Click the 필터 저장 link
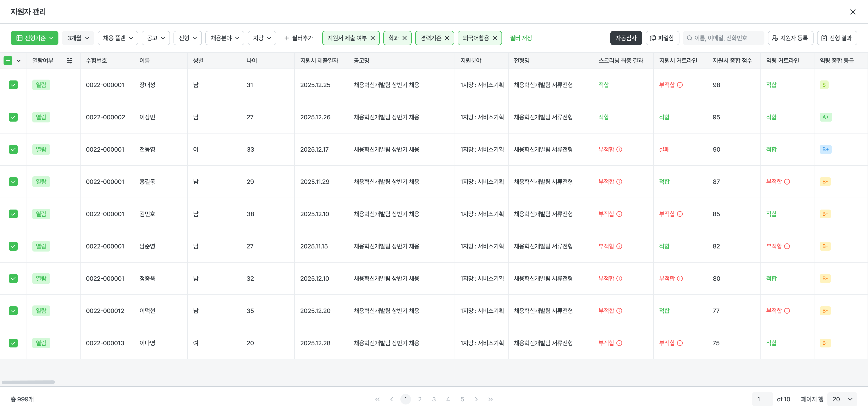This screenshot has width=868, height=412. tap(521, 38)
